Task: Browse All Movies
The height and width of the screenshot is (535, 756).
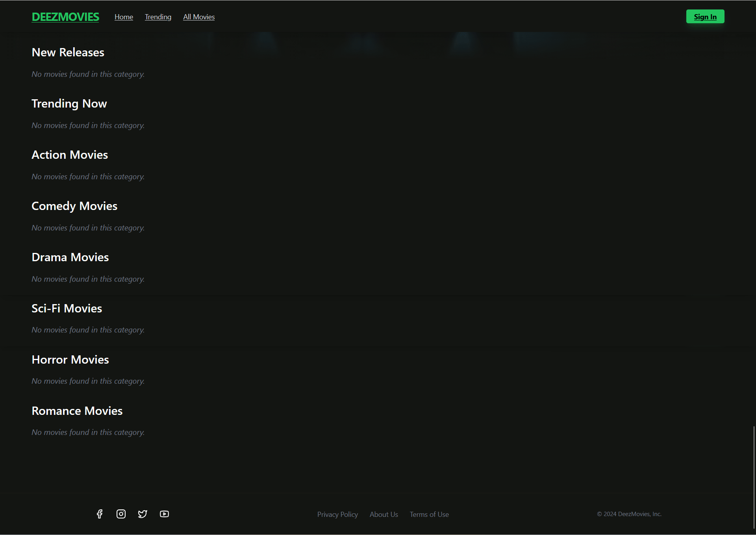Action: (x=198, y=17)
